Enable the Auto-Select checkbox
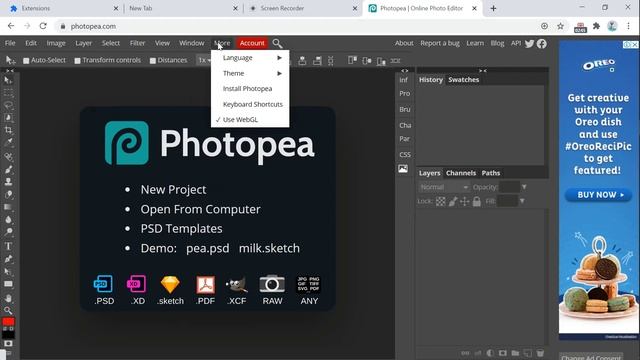This screenshot has height=360, width=640. pyautogui.click(x=26, y=60)
